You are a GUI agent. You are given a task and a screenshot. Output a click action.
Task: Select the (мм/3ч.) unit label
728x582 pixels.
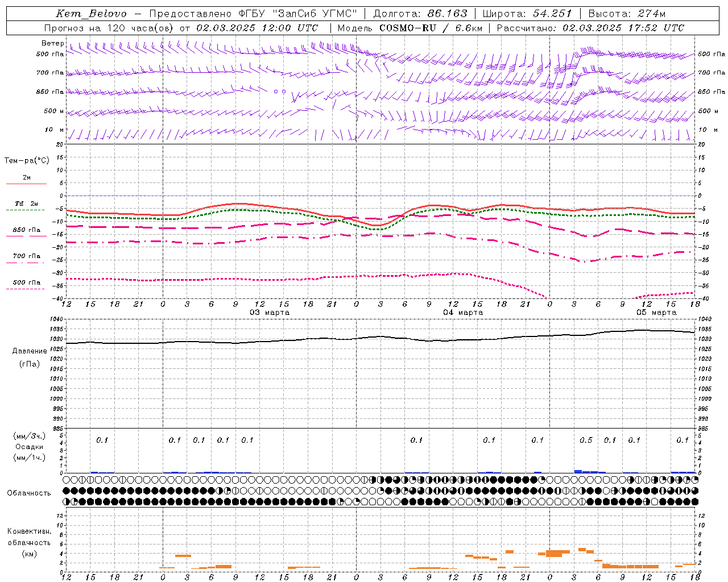pos(29,436)
